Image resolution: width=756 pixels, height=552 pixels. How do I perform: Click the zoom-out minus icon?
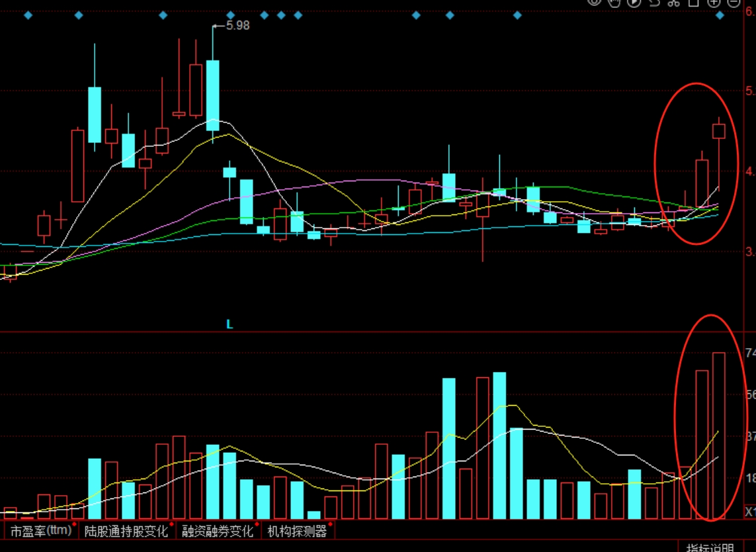click(734, 3)
